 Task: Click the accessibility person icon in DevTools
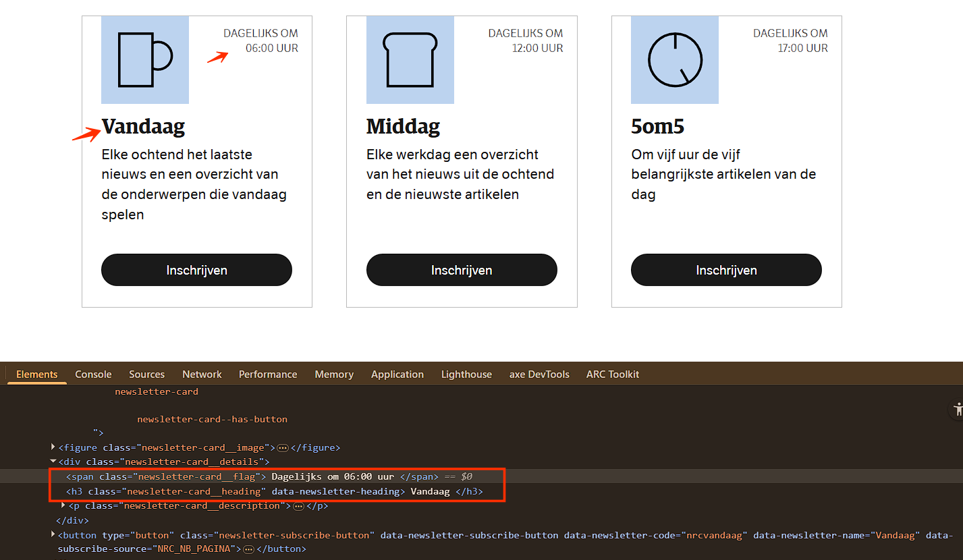957,409
